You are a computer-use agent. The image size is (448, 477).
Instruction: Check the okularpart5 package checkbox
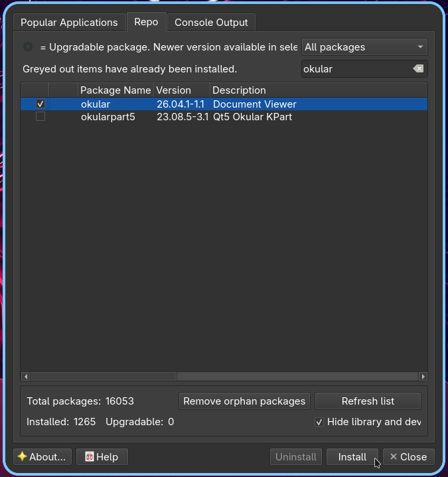point(40,116)
